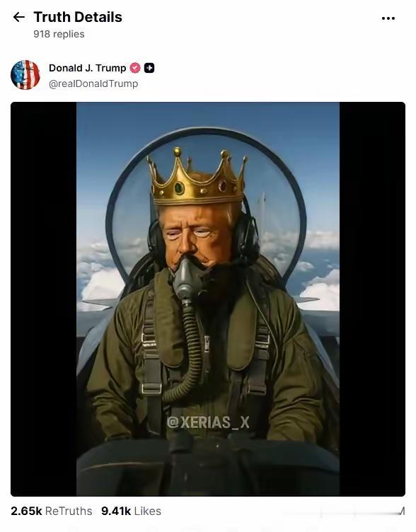Click the left black letterbox of media
This screenshot has width=416, height=532.
click(43, 299)
